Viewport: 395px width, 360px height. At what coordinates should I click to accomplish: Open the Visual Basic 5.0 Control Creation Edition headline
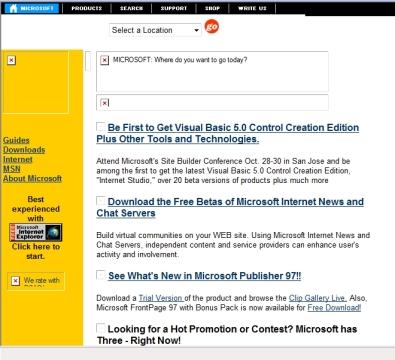tap(228, 133)
